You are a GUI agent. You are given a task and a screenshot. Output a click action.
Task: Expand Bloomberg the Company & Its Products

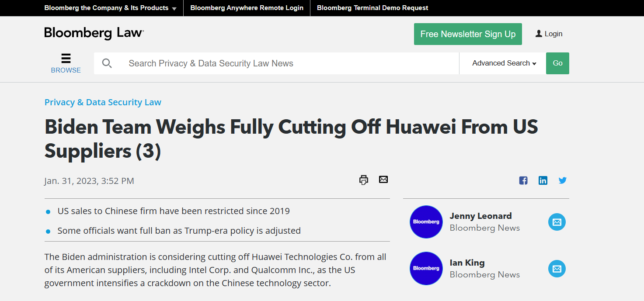click(110, 8)
